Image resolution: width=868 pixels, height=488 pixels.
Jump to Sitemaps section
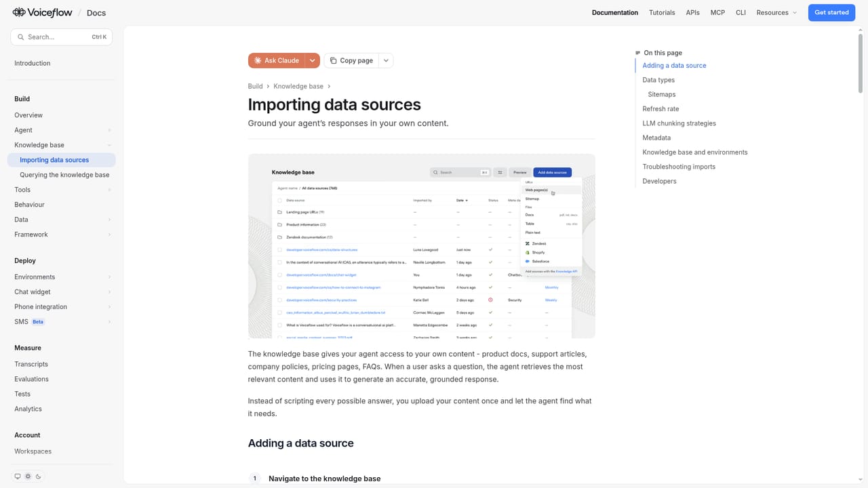pyautogui.click(x=662, y=94)
